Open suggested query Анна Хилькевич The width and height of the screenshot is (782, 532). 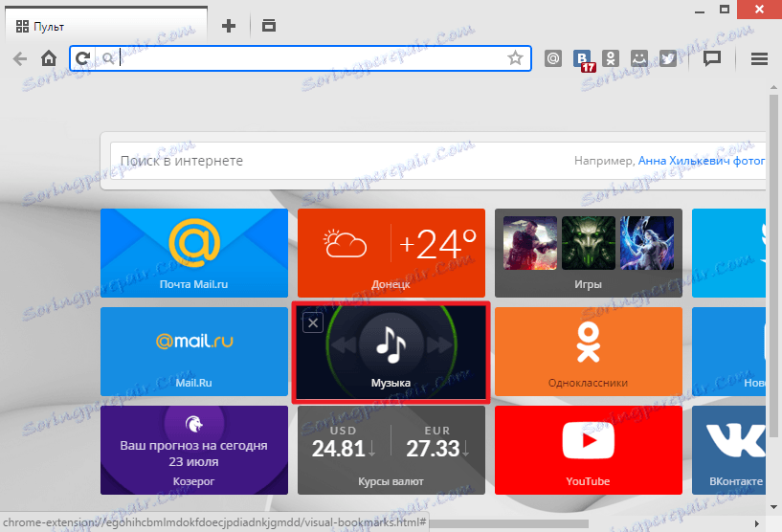701,161
